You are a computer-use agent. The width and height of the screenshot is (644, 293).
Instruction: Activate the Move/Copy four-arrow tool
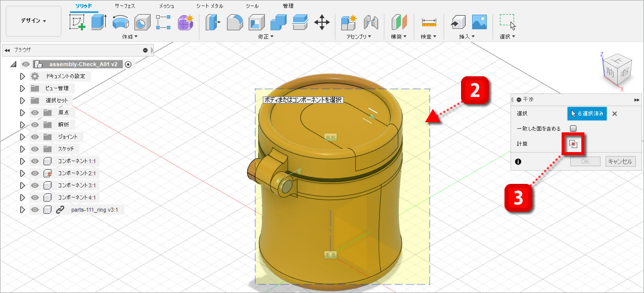(322, 22)
